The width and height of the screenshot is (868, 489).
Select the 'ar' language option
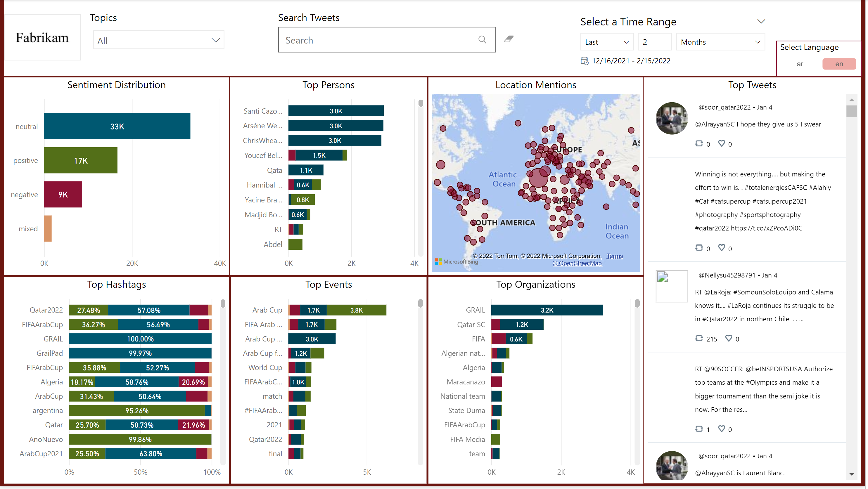click(800, 64)
